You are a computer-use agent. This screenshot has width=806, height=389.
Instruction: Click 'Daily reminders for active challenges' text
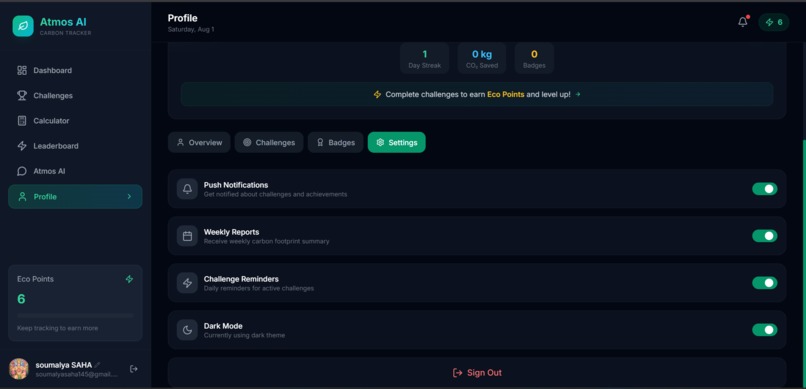tap(259, 288)
